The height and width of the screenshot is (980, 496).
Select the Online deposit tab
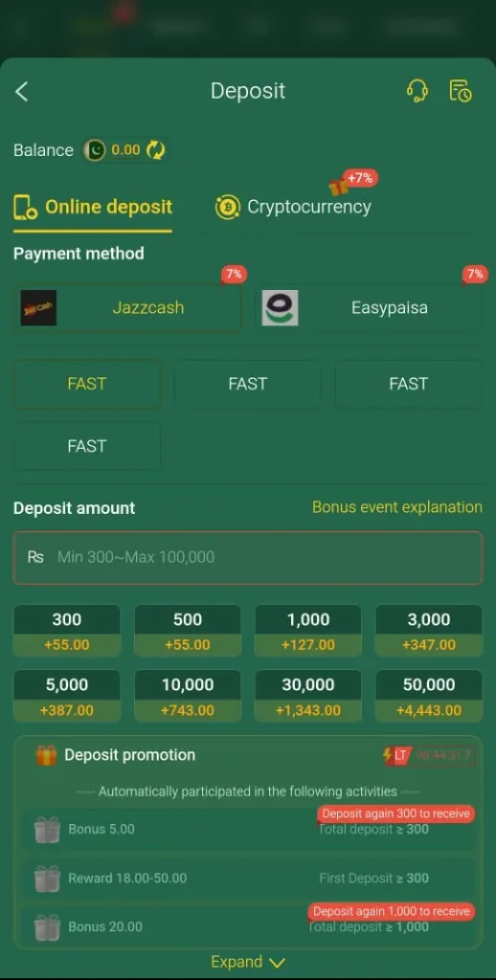pyautogui.click(x=93, y=207)
